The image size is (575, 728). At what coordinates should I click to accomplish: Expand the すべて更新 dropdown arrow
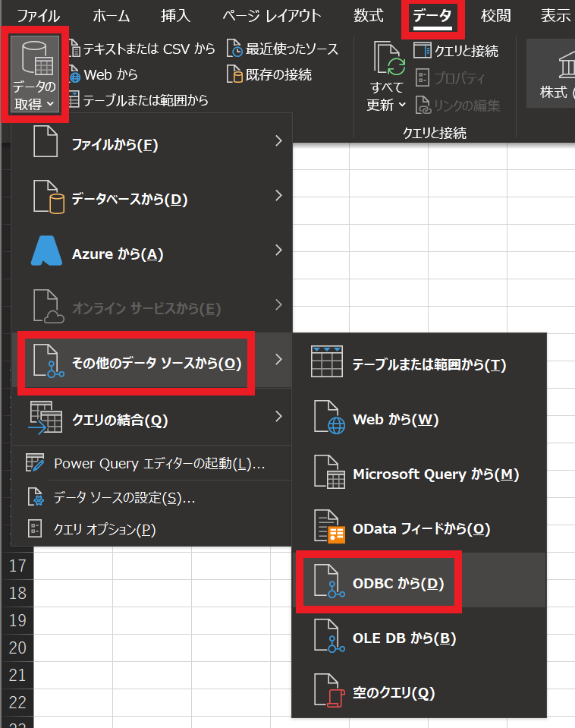tap(402, 105)
